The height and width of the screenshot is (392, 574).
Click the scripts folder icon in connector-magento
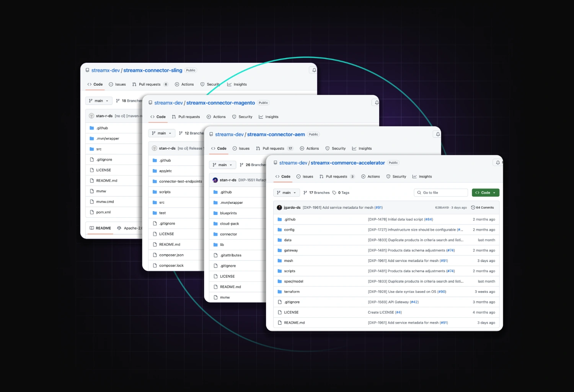coord(155,192)
